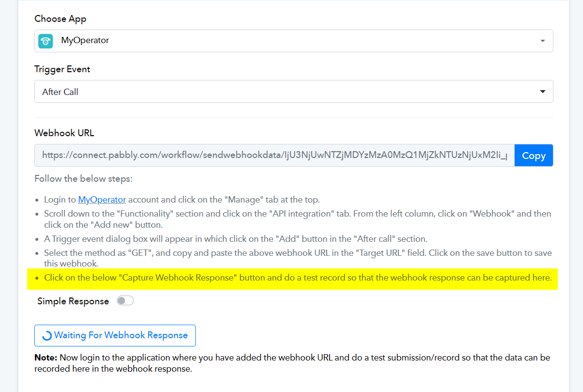Expand the Choose App dropdown arrow
Viewport: 583px width, 392px height.
click(x=542, y=41)
